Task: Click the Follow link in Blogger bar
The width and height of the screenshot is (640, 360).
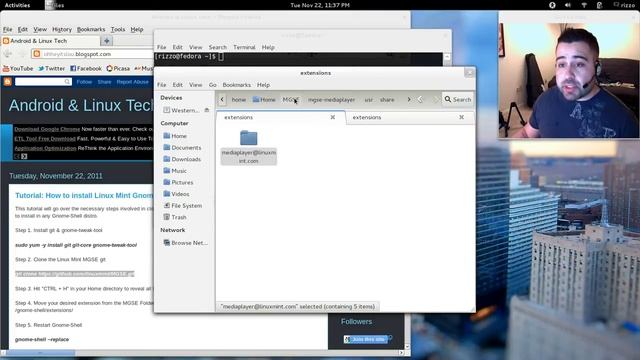Action: click(84, 82)
